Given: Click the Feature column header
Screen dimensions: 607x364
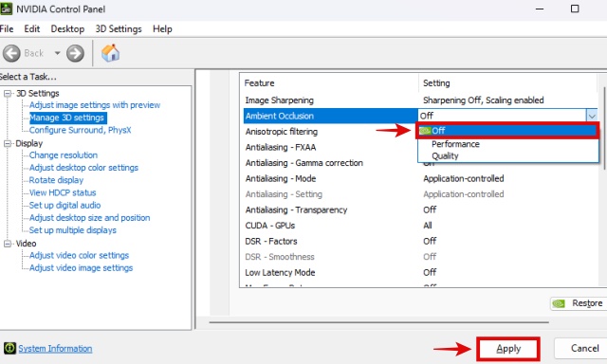Looking at the screenshot, I should (x=259, y=83).
